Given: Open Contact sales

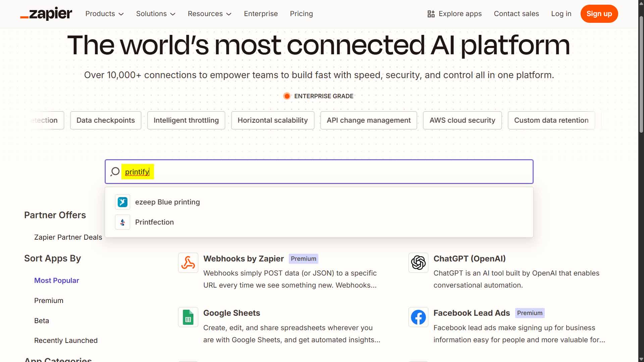Looking at the screenshot, I should click(x=516, y=14).
